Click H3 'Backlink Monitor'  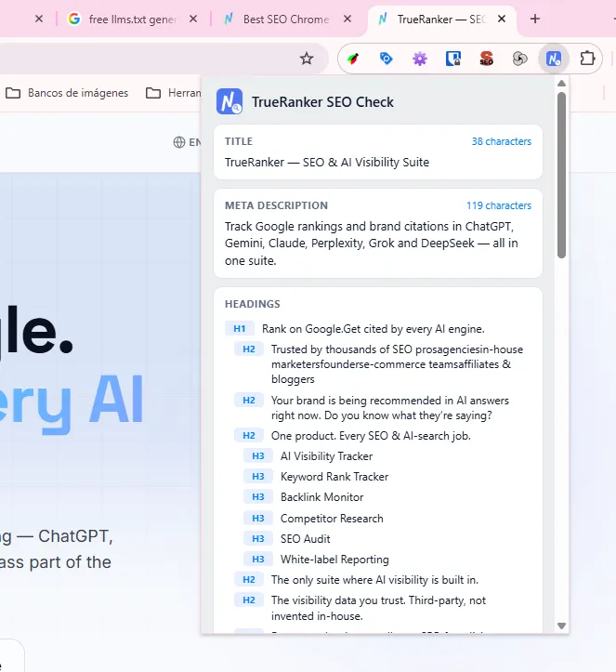click(x=321, y=497)
